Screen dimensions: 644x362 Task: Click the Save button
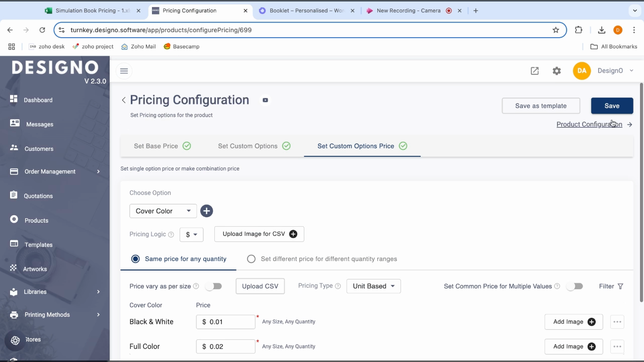pyautogui.click(x=612, y=106)
